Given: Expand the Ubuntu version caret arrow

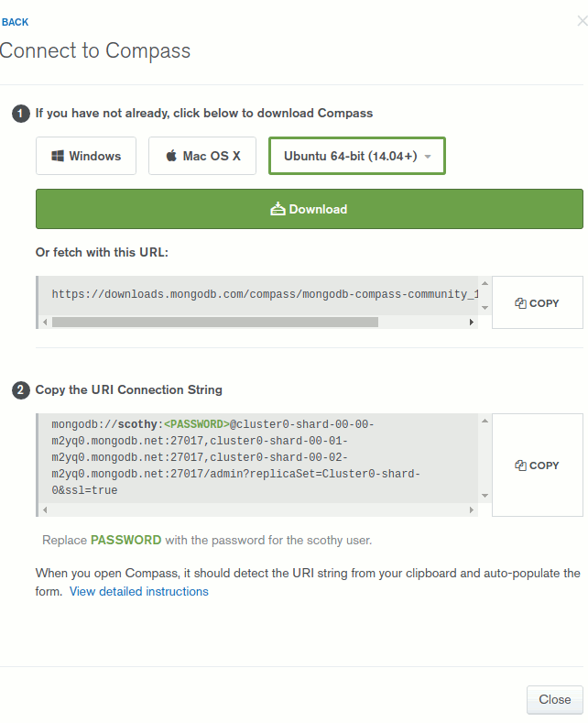Looking at the screenshot, I should 428,157.
